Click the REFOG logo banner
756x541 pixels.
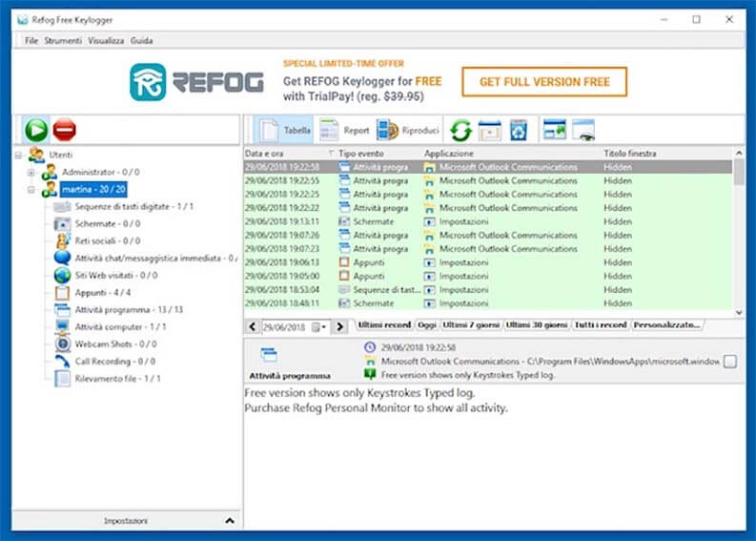click(196, 81)
